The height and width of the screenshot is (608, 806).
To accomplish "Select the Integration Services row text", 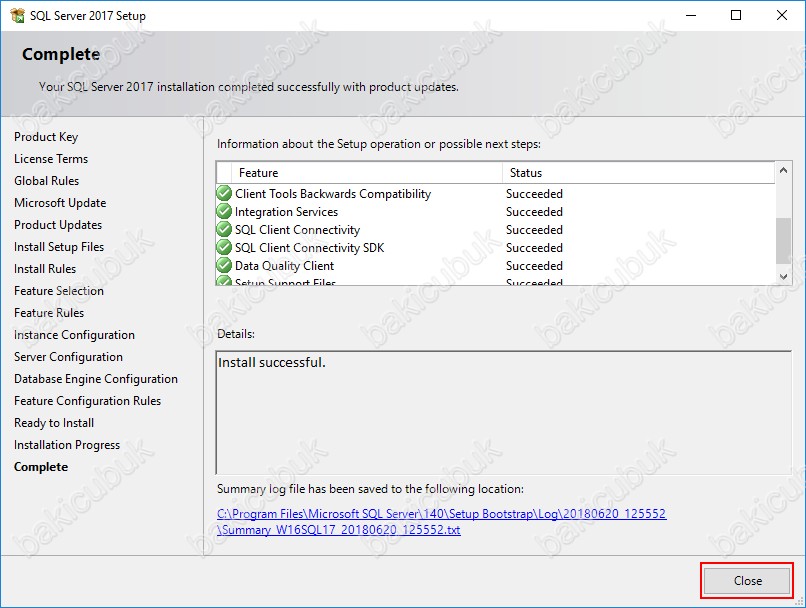I will pyautogui.click(x=286, y=212).
